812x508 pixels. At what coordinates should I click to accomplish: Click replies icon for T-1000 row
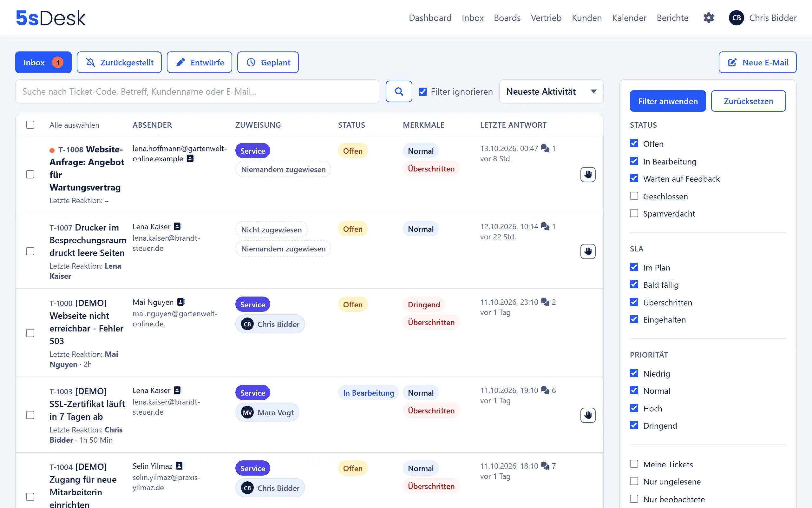click(x=545, y=302)
